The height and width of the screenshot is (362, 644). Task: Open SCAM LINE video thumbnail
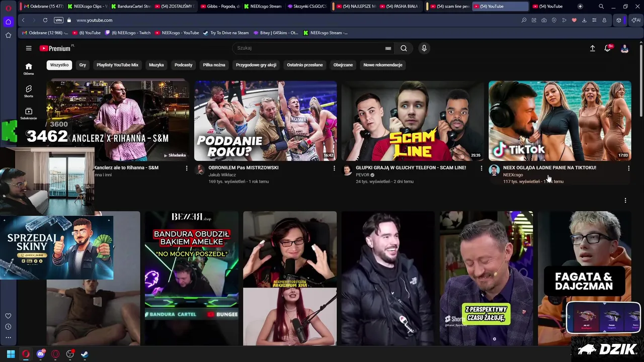tap(413, 121)
